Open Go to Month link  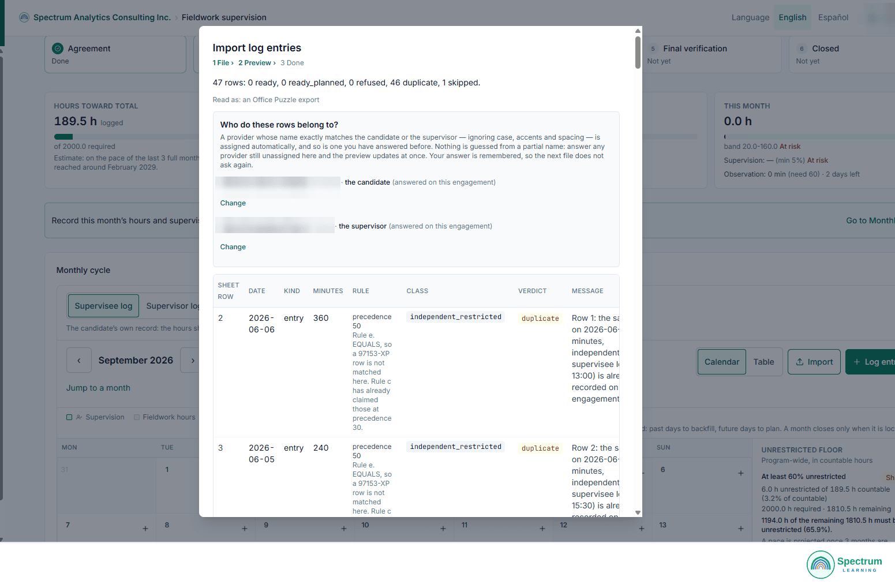(x=870, y=220)
